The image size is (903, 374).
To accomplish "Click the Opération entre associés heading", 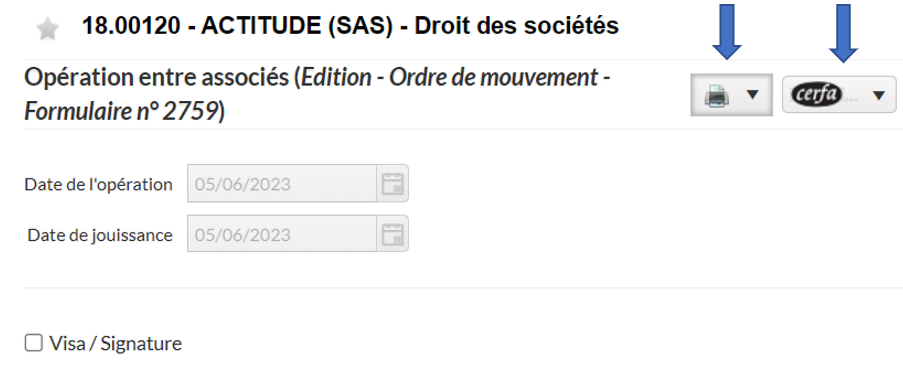I will pyautogui.click(x=156, y=77).
